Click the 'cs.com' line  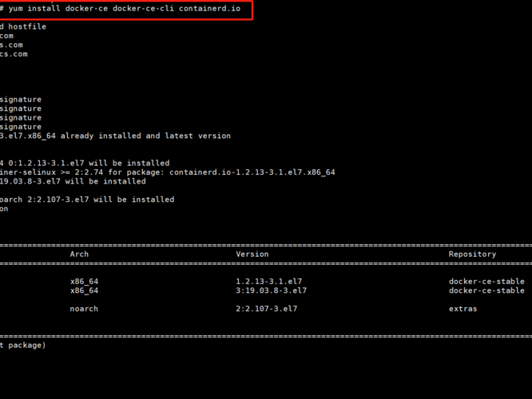14,54
